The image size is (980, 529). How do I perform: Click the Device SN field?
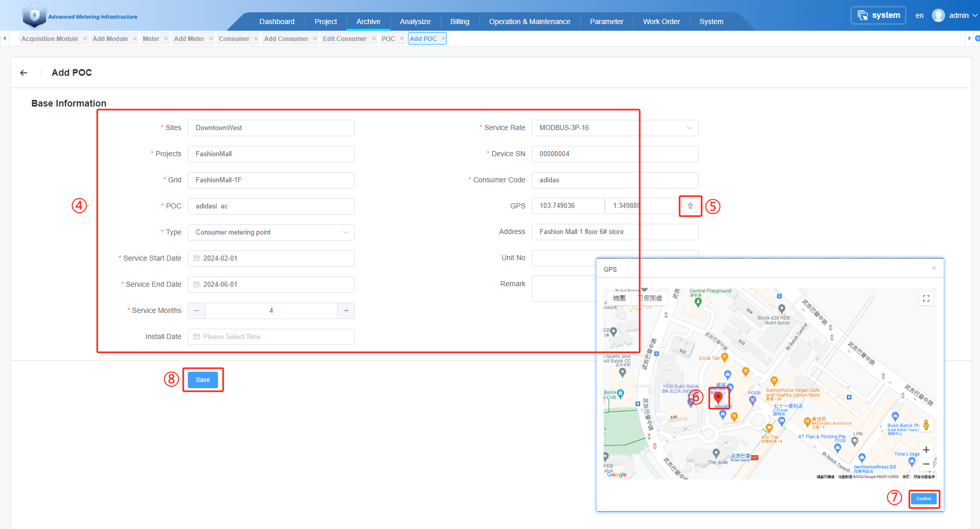pos(615,154)
